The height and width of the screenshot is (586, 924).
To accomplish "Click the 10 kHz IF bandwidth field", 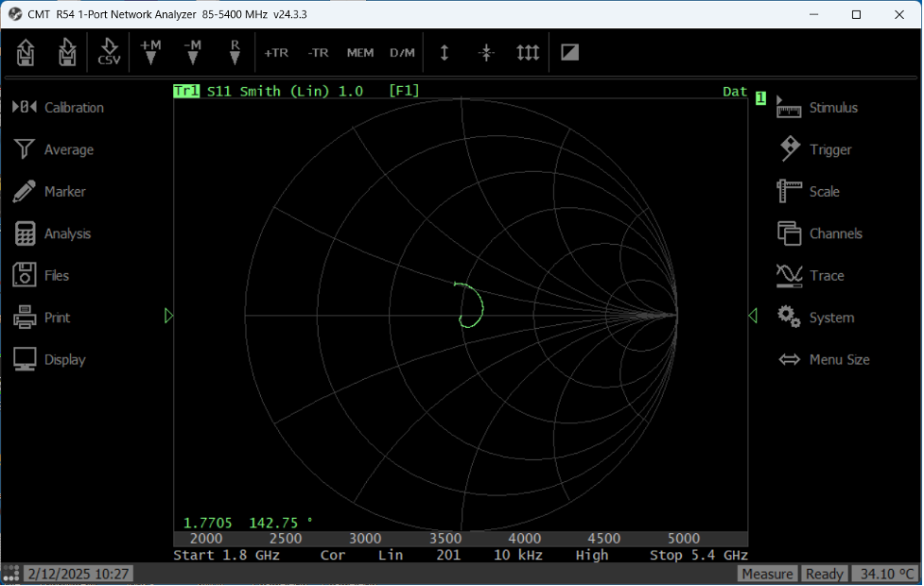I will point(518,556).
